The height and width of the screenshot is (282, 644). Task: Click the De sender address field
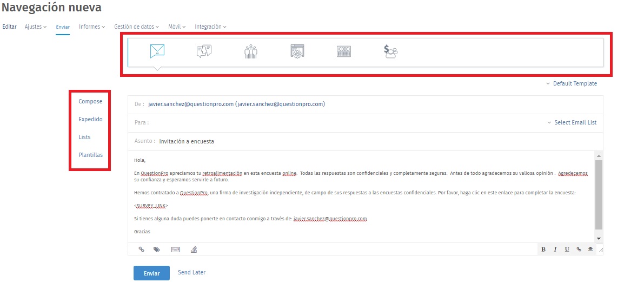click(x=366, y=104)
